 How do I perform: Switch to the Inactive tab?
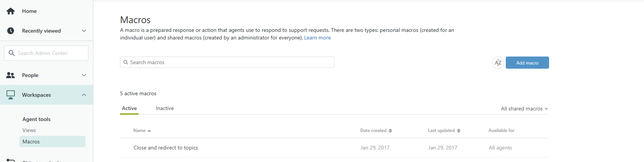[x=165, y=108]
